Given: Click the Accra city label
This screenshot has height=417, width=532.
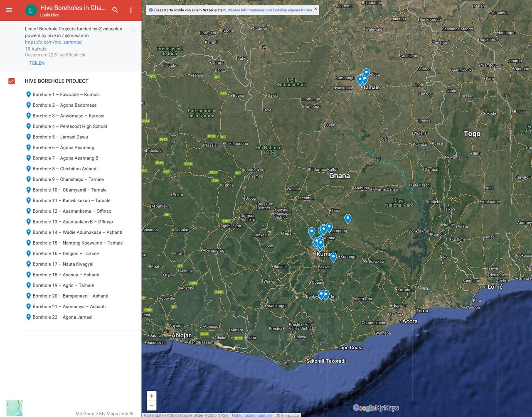Looking at the screenshot, I should (x=410, y=321).
